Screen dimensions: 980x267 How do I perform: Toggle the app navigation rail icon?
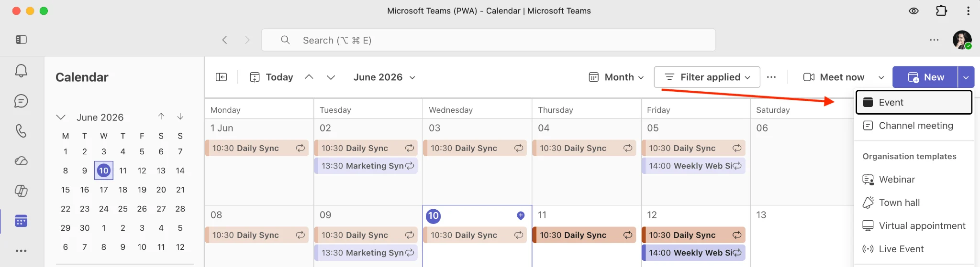pos(21,40)
